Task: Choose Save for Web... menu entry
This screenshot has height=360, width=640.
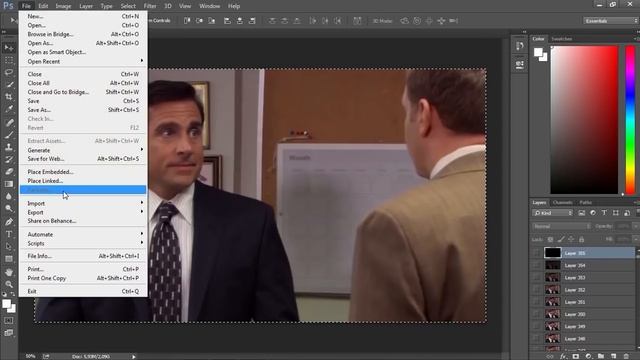Action: pos(83,158)
